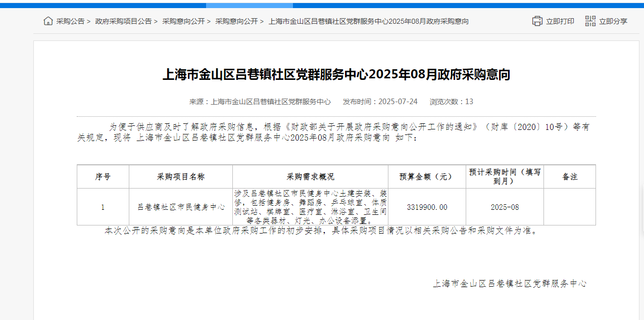Open 采购公告 breadcrumb link

pos(70,21)
